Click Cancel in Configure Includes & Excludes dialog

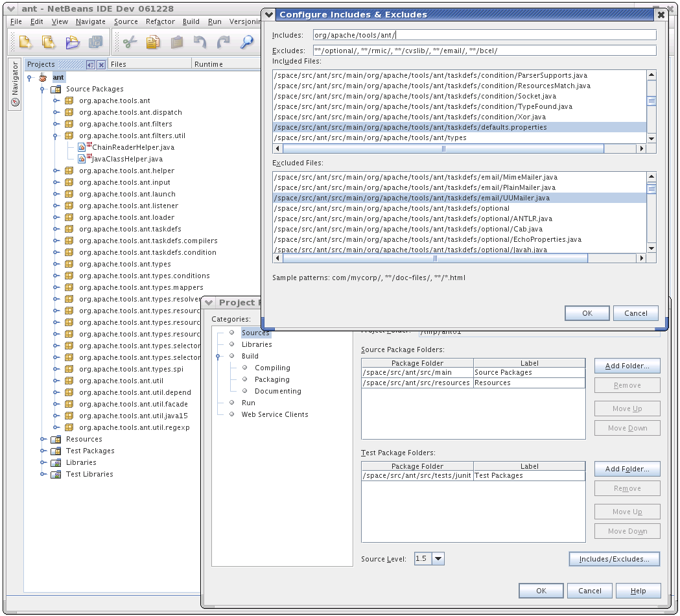(635, 313)
